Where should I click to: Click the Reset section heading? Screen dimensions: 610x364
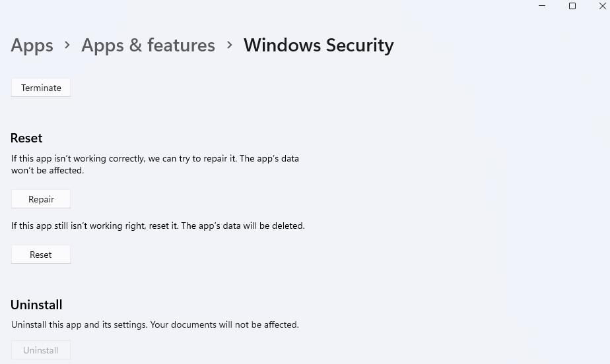click(x=26, y=138)
